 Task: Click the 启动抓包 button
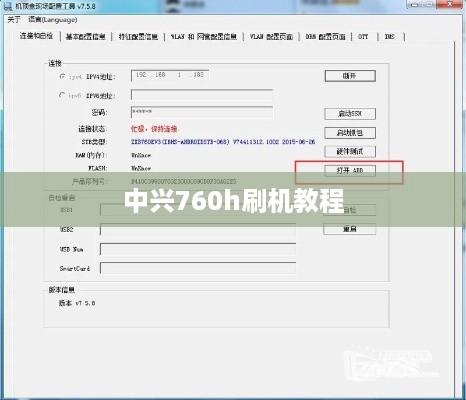pos(350,133)
